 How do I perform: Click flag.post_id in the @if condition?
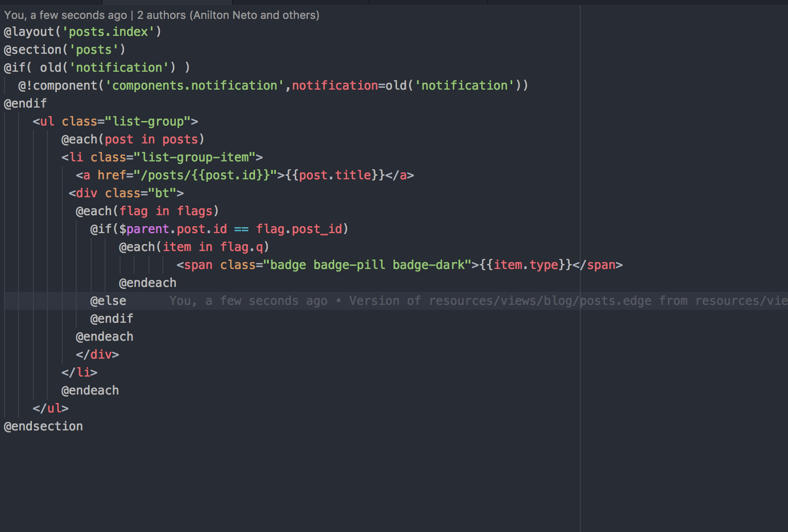299,229
